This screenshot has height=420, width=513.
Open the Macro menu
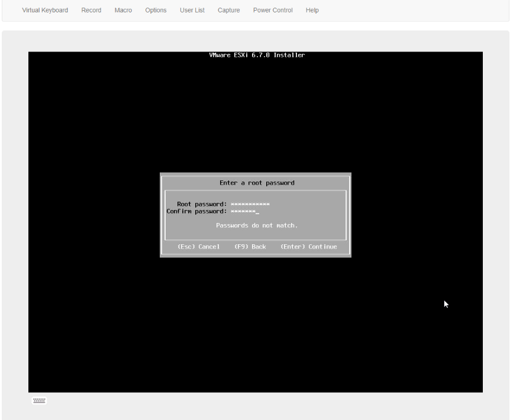tap(123, 10)
